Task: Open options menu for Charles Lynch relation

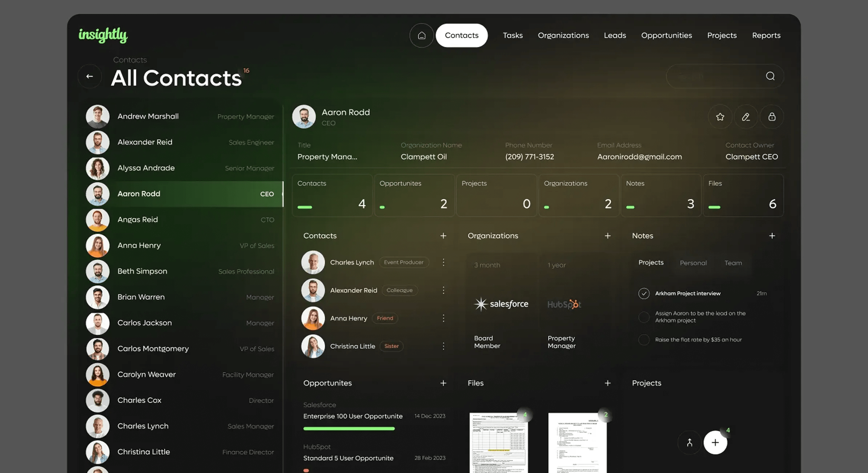Action: click(443, 262)
